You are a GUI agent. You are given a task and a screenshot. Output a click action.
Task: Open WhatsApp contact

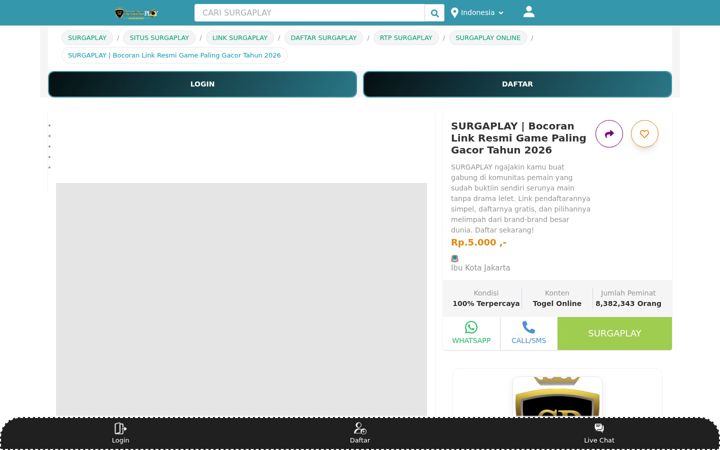pos(471,333)
